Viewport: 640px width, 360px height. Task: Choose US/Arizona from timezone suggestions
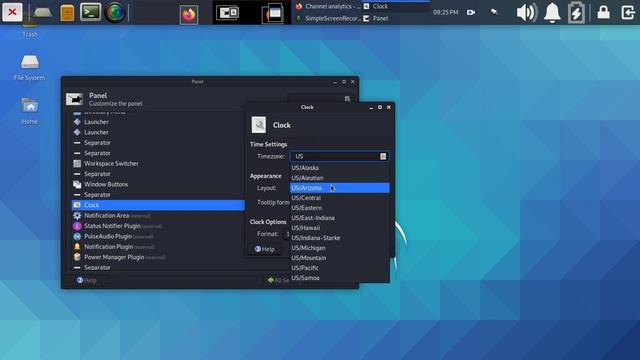340,188
